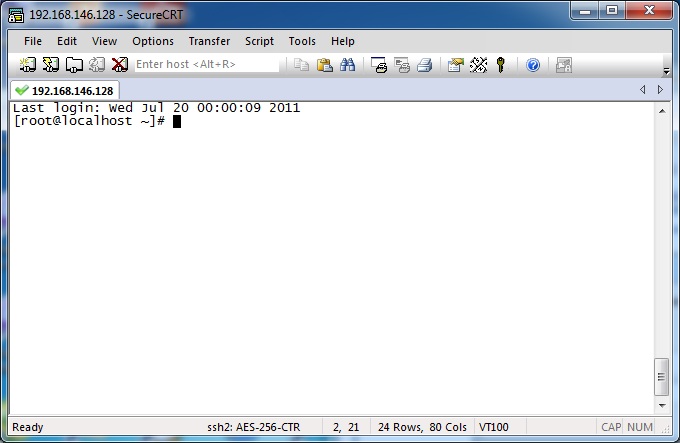This screenshot has width=680, height=443.
Task: Click the Print Screen icon
Action: (379, 65)
